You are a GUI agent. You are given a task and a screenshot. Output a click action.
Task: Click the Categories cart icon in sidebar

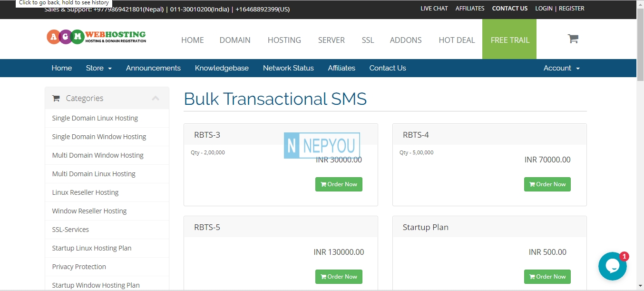click(x=56, y=98)
